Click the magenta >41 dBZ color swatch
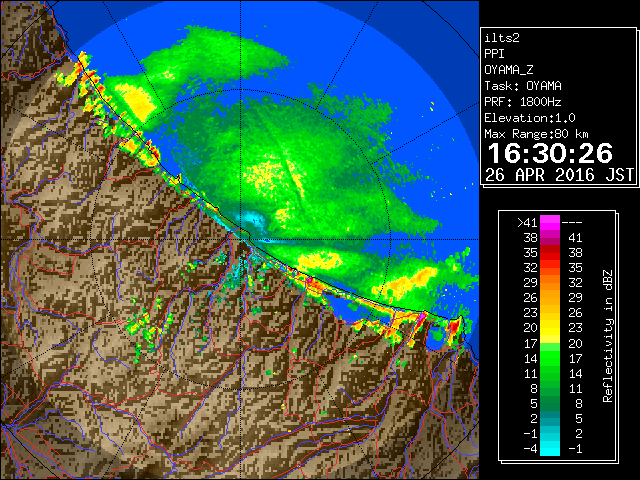Image resolution: width=640 pixels, height=480 pixels. (550, 222)
